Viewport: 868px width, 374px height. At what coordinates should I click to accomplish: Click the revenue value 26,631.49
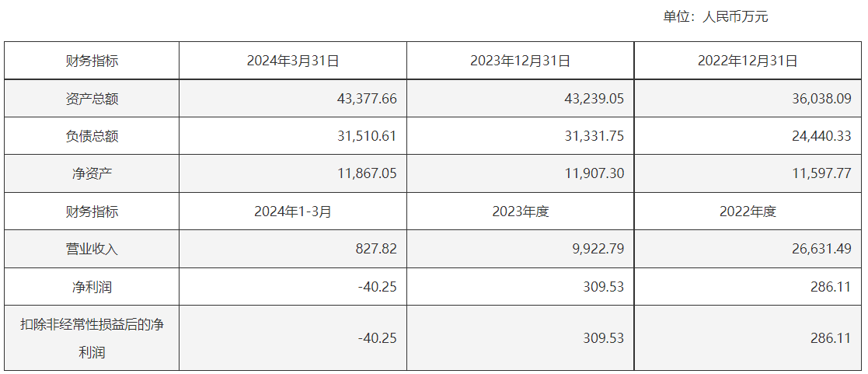point(821,250)
